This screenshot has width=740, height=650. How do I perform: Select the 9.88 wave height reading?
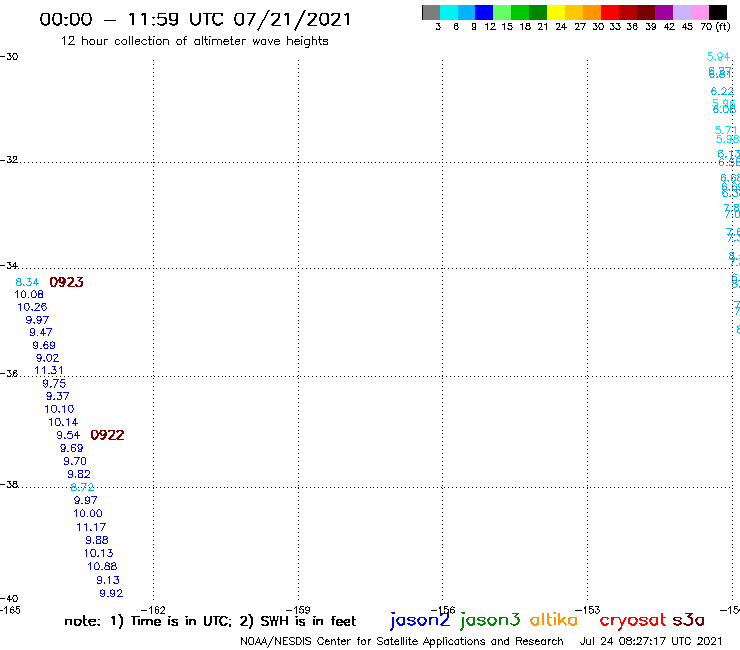pyautogui.click(x=97, y=540)
